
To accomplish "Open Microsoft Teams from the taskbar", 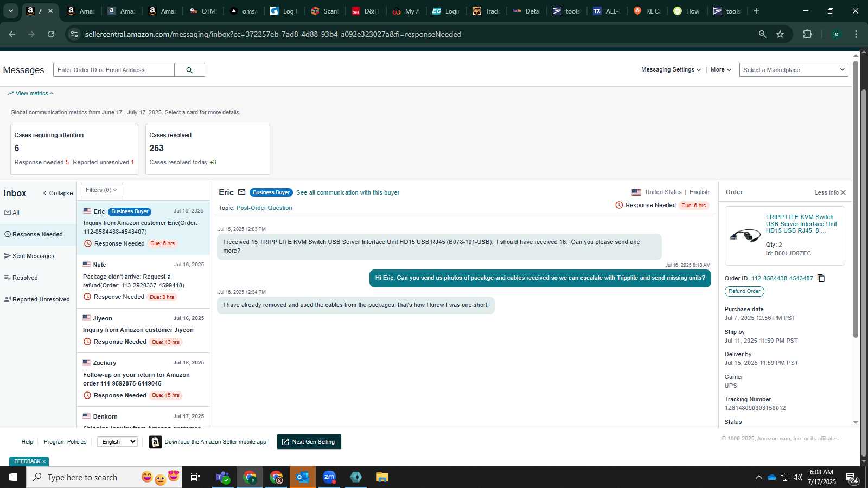I will pos(223,477).
